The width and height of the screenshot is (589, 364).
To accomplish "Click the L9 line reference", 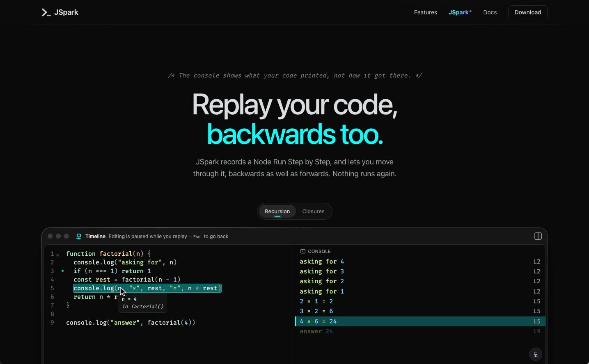I will click(x=536, y=331).
